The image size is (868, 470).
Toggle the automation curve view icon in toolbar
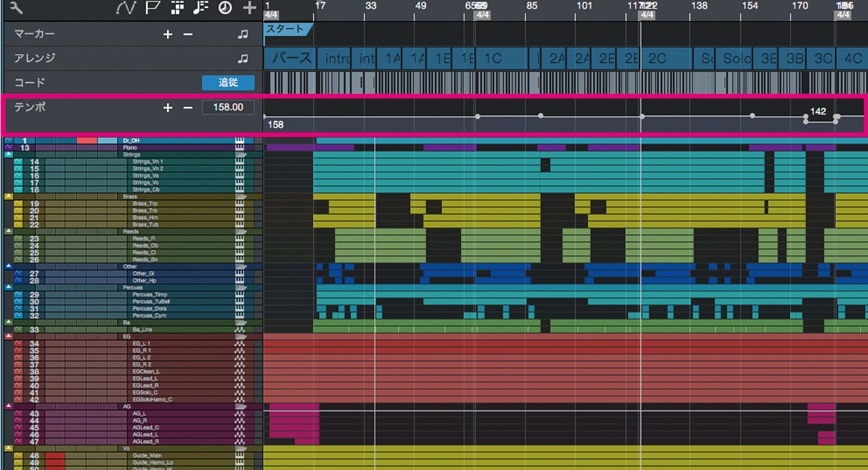pos(127,8)
